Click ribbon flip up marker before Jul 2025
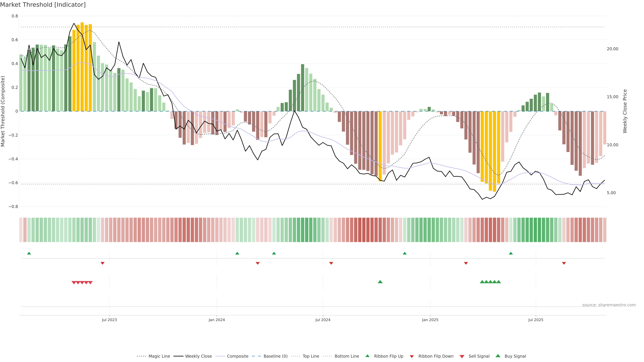This screenshot has width=644, height=362. click(511, 253)
